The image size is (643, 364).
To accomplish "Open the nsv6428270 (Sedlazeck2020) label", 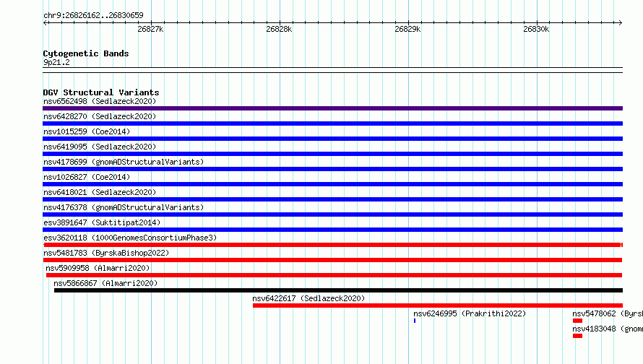I will tap(100, 116).
